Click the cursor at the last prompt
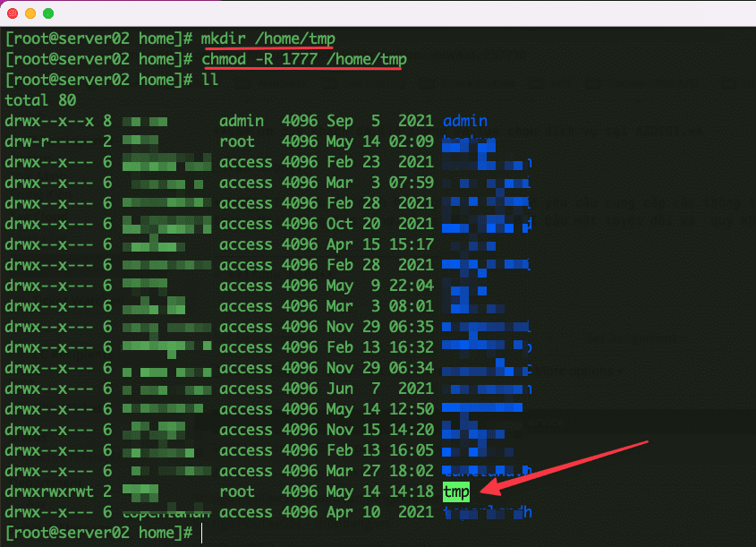The image size is (756, 547). click(203, 533)
